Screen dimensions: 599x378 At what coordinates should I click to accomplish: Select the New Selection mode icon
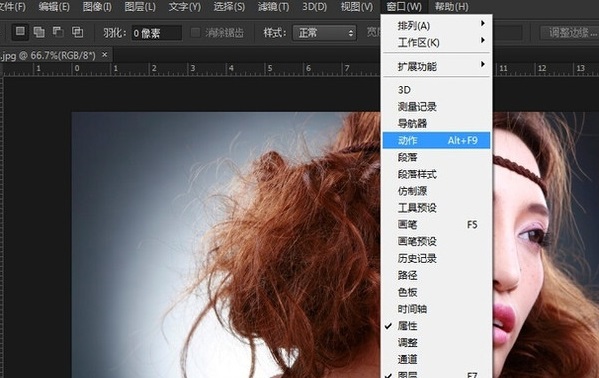pos(20,32)
